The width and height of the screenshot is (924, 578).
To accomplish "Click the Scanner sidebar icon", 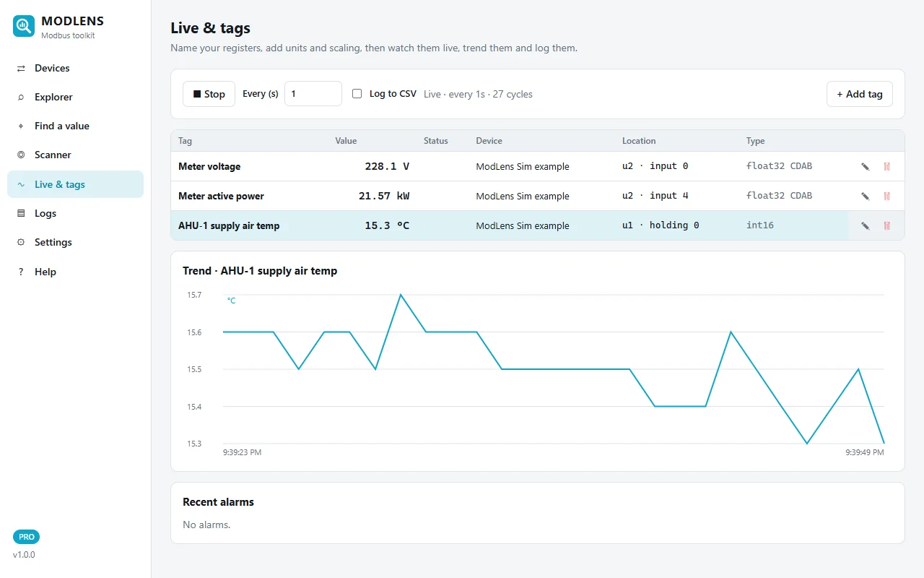I will click(21, 155).
